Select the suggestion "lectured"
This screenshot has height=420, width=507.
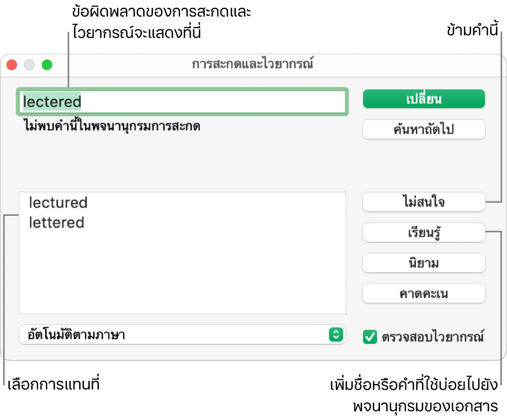coord(58,203)
